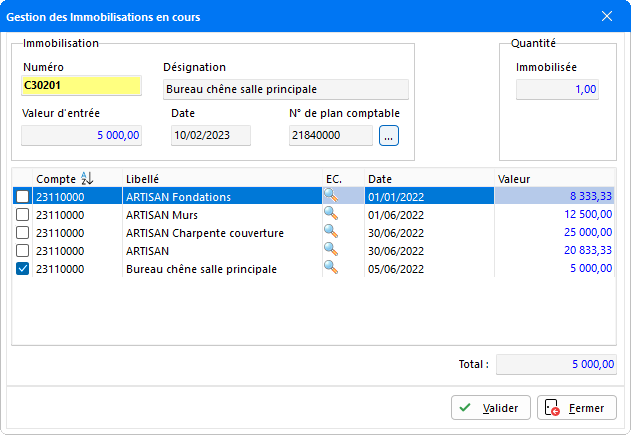
Task: Open magnifier for ARTISAN Fondations entry
Action: 330,197
